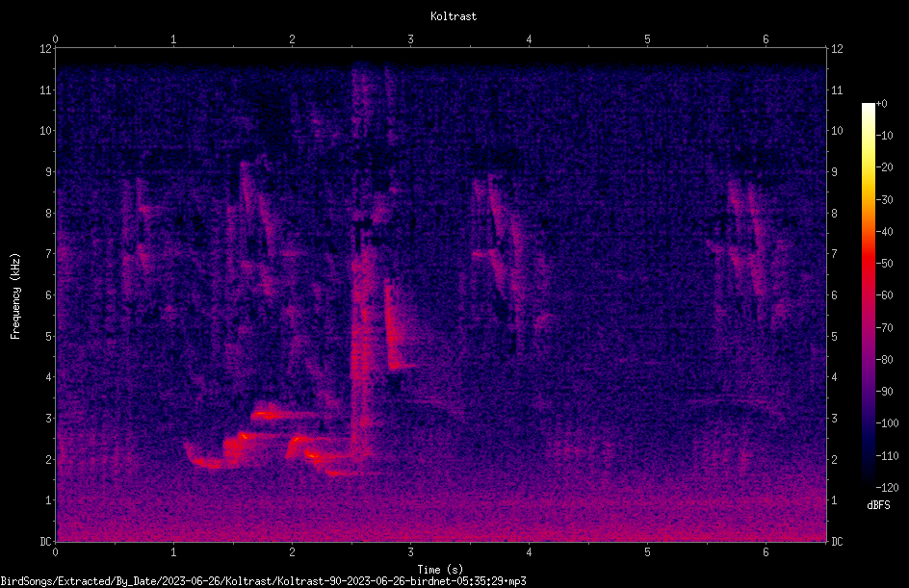The width and height of the screenshot is (909, 588).
Task: Click the Koltrast title above the spectrogram
Action: coord(454,16)
